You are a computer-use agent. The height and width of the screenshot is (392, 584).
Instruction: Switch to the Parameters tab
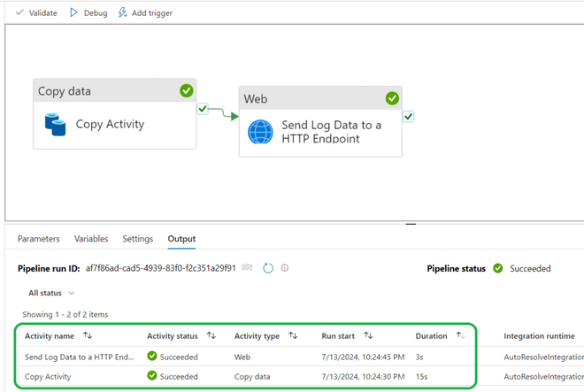click(39, 239)
